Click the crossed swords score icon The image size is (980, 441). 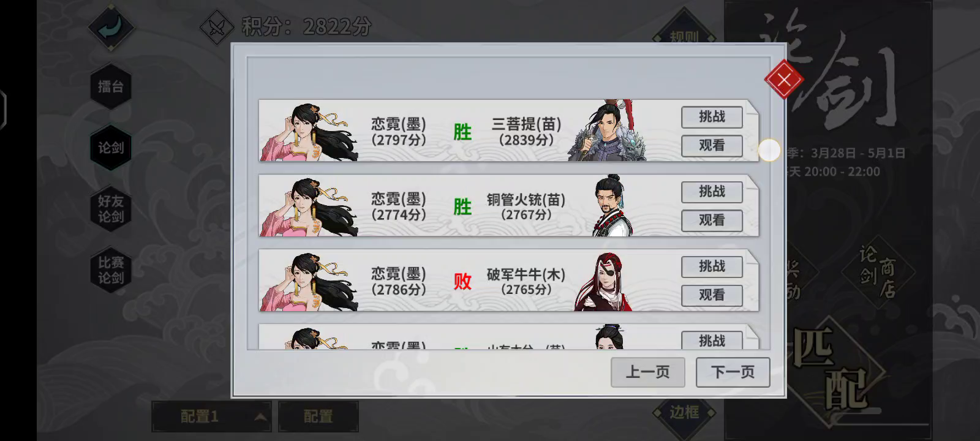click(x=217, y=28)
